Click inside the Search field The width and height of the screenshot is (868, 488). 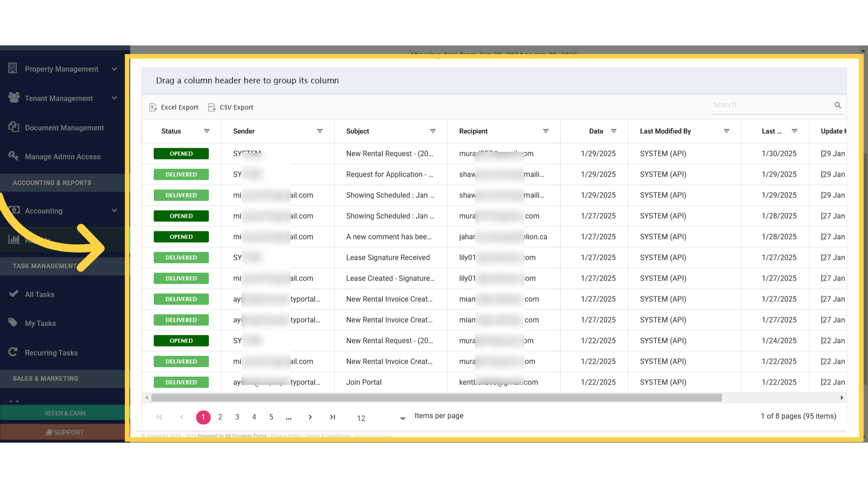769,104
